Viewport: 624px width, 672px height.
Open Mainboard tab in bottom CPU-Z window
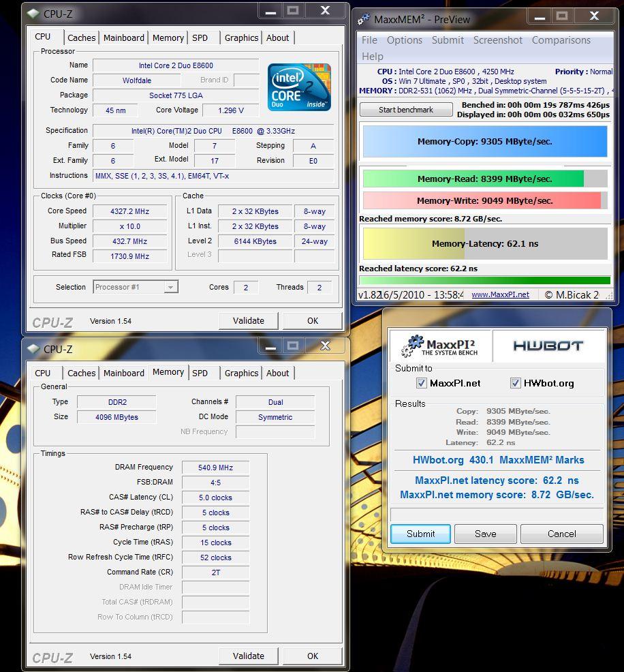[124, 373]
